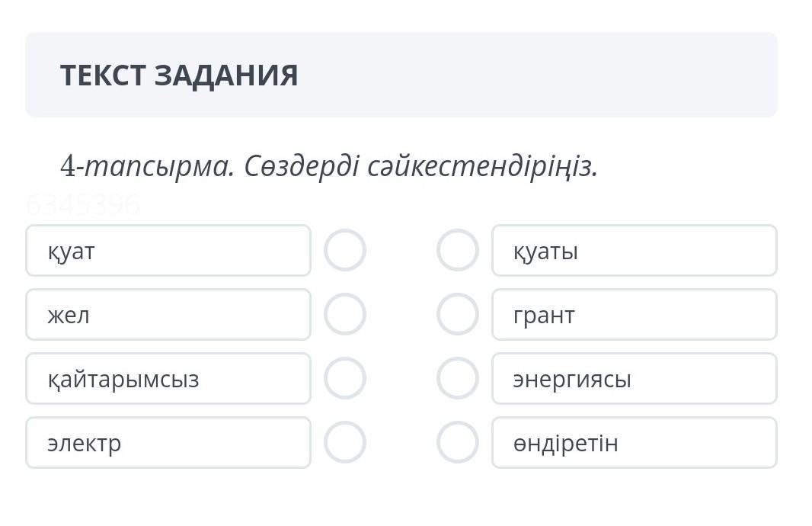Click the жел word box
The width and height of the screenshot is (812, 526).
point(168,314)
